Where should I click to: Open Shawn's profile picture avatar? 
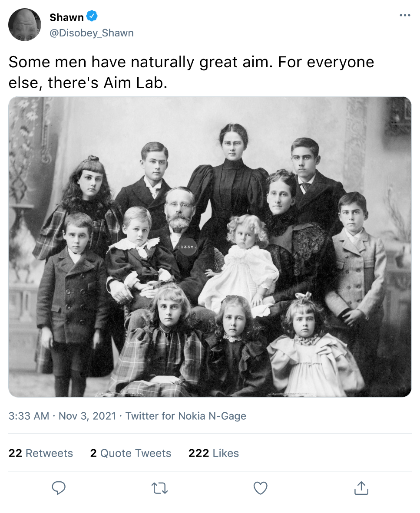pos(25,25)
